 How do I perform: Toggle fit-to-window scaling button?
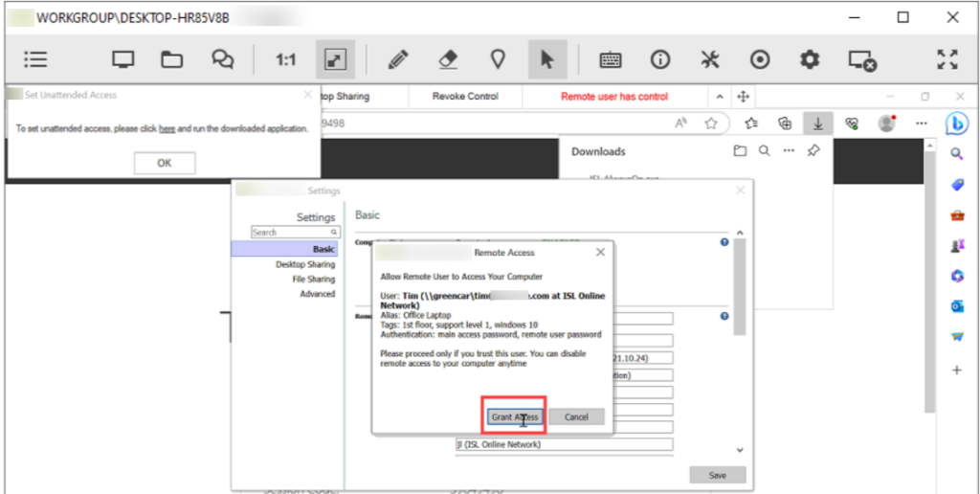(335, 60)
